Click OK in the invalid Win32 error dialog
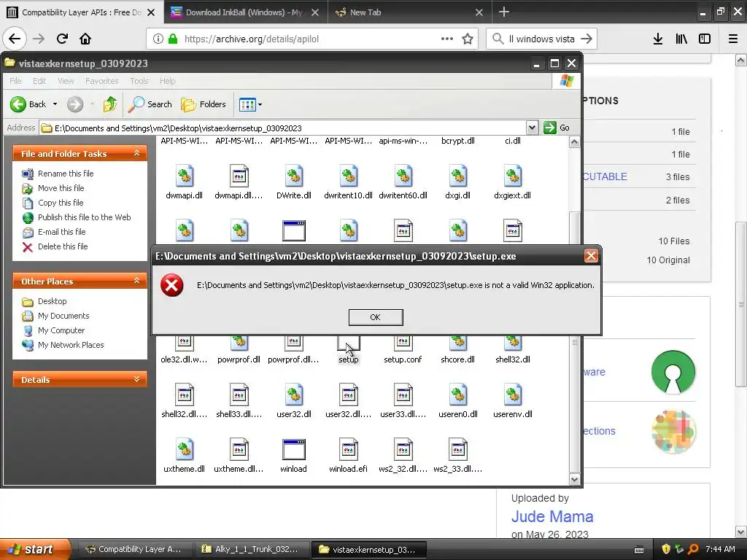747x560 pixels. coord(376,317)
